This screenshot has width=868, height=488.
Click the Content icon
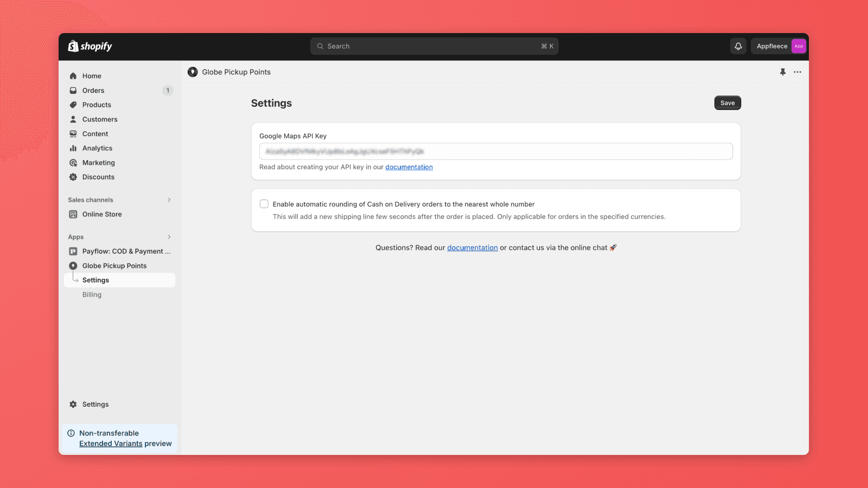pos(73,134)
